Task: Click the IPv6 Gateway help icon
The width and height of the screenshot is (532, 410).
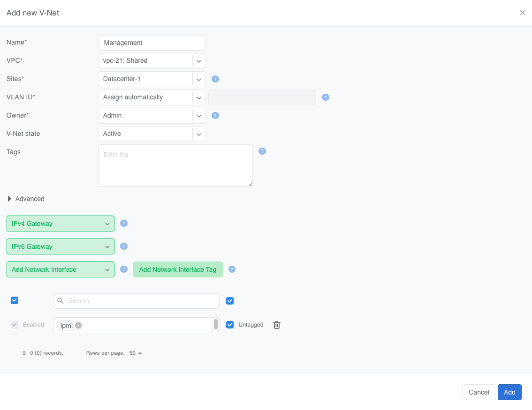Action: 123,246
